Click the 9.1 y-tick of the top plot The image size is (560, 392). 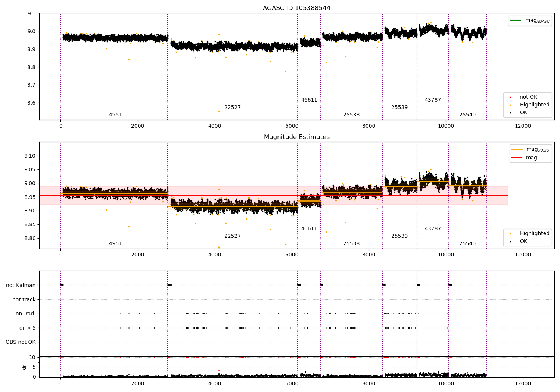(32, 14)
